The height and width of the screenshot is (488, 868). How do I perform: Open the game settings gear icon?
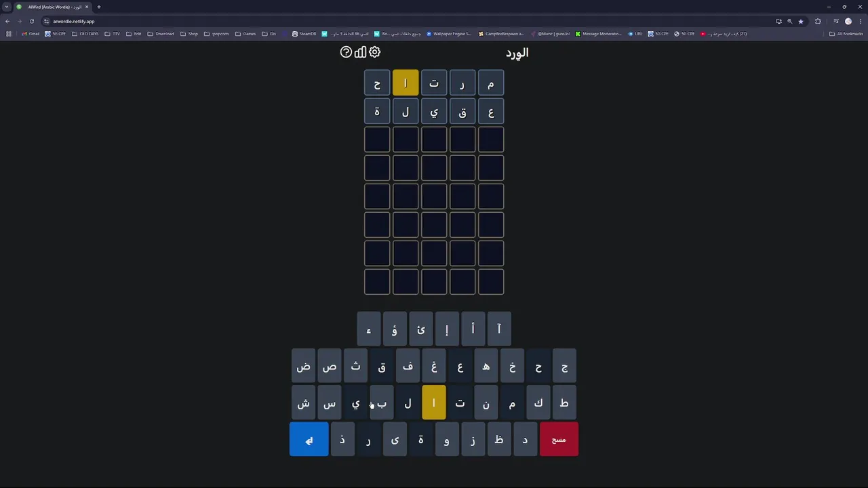[374, 52]
